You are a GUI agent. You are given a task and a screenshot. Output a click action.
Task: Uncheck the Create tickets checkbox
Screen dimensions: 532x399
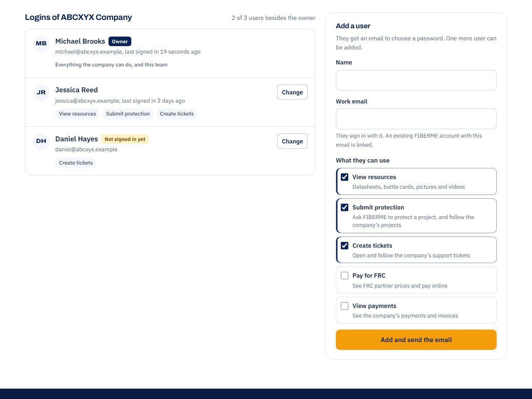pos(345,246)
